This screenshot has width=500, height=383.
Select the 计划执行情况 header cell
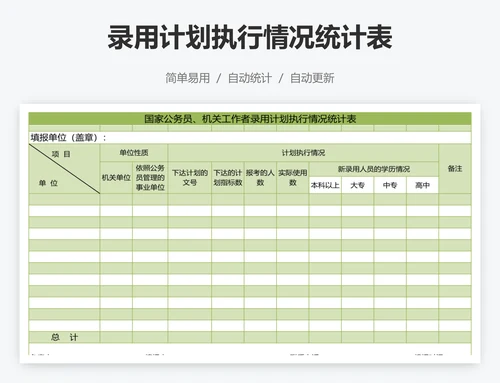click(x=303, y=153)
